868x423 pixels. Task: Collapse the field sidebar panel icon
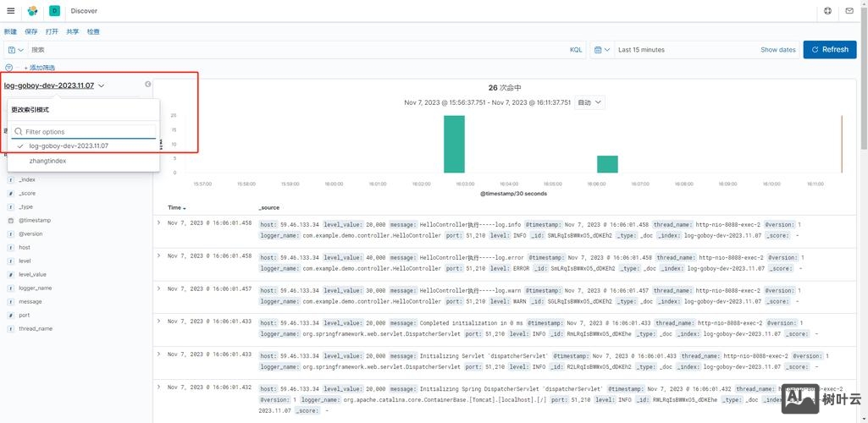(148, 85)
